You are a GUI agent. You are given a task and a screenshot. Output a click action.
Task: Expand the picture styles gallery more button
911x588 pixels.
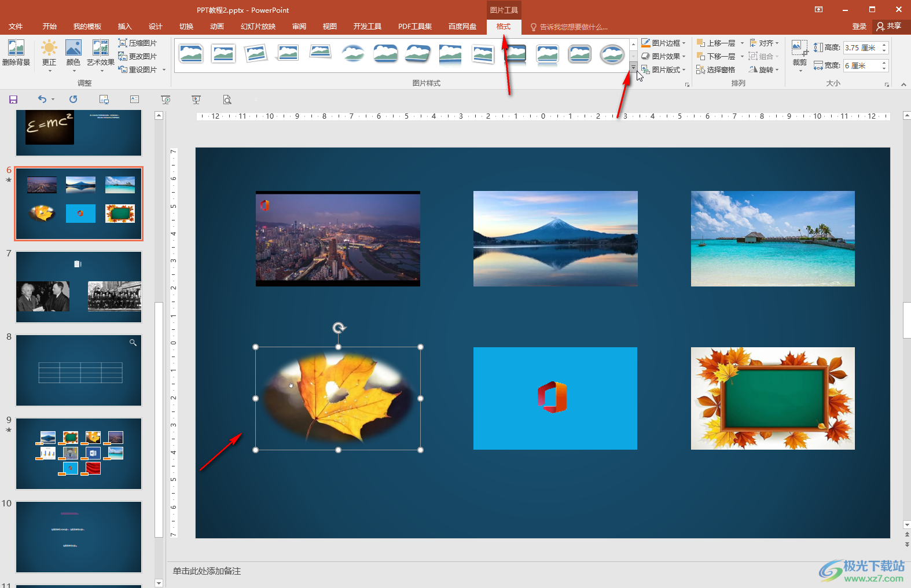pyautogui.click(x=633, y=68)
